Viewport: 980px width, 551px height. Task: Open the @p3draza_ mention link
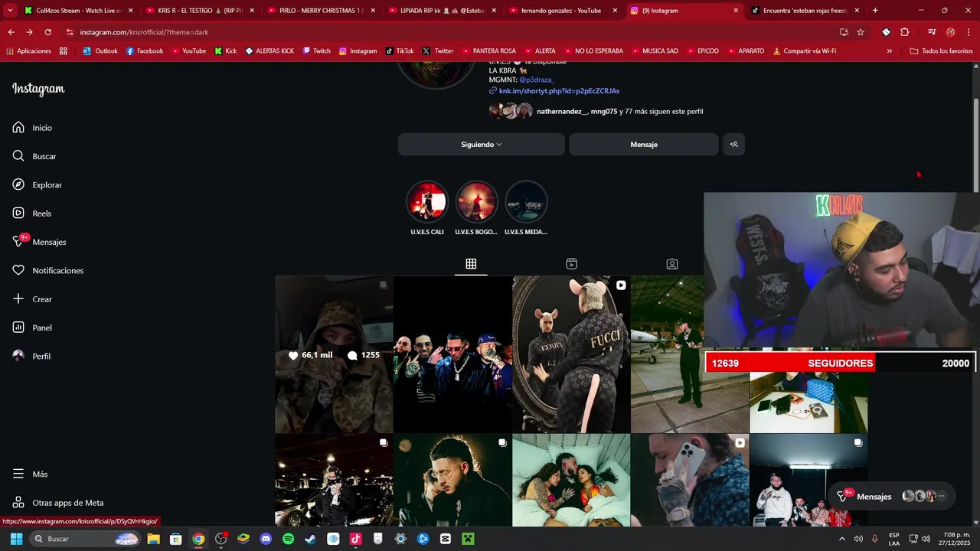[x=537, y=80]
